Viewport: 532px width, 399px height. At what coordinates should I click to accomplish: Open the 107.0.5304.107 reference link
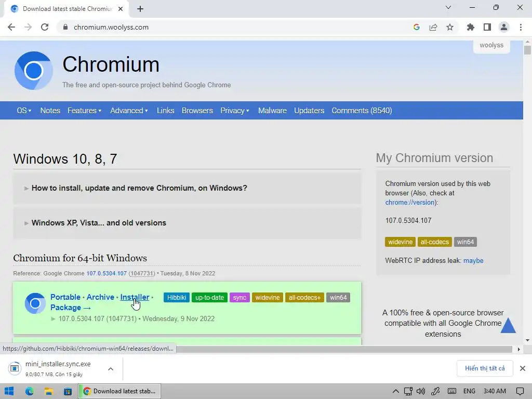[107, 273]
